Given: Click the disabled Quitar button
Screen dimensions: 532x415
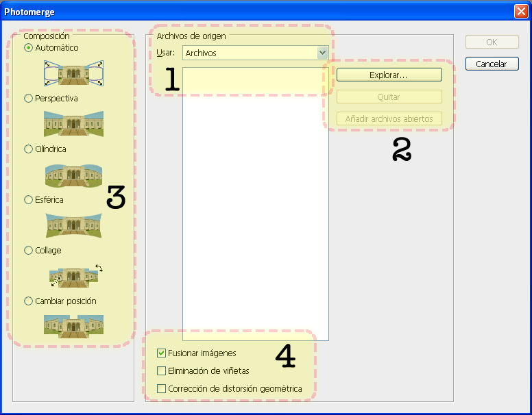Looking at the screenshot, I should pos(389,97).
